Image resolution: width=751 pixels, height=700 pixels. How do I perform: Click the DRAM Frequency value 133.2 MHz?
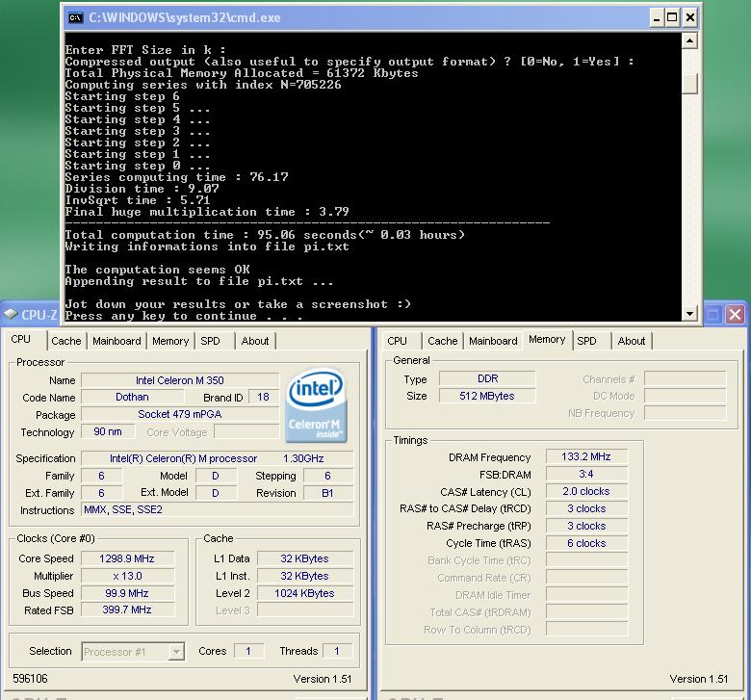586,456
